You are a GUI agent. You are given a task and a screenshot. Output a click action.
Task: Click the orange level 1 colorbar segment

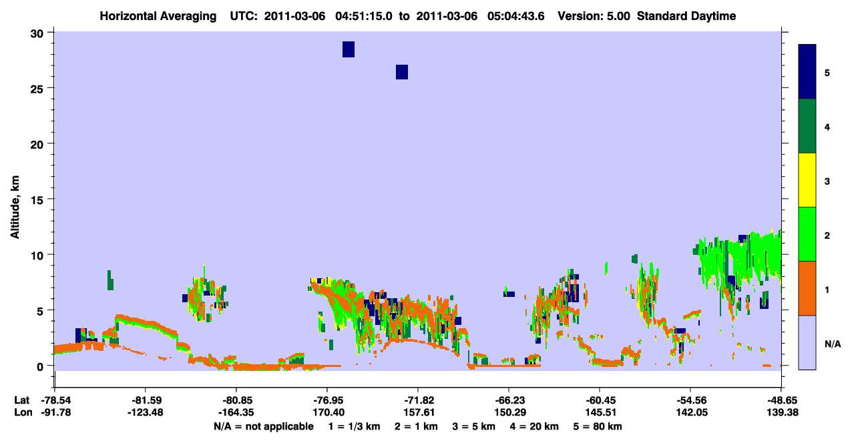807,288
